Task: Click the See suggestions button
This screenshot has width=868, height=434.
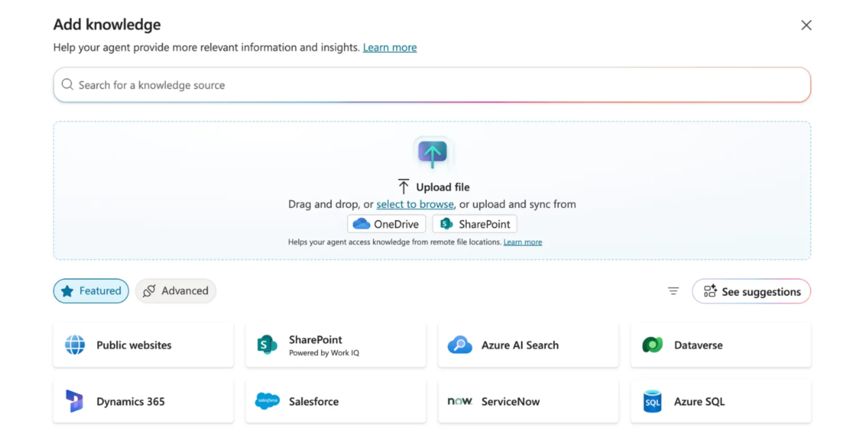Action: pyautogui.click(x=751, y=291)
